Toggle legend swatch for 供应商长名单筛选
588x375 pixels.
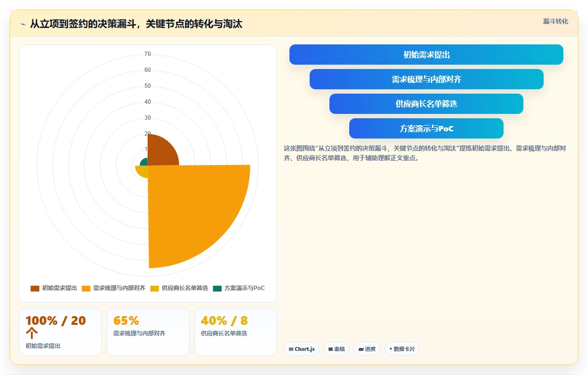[154, 288]
